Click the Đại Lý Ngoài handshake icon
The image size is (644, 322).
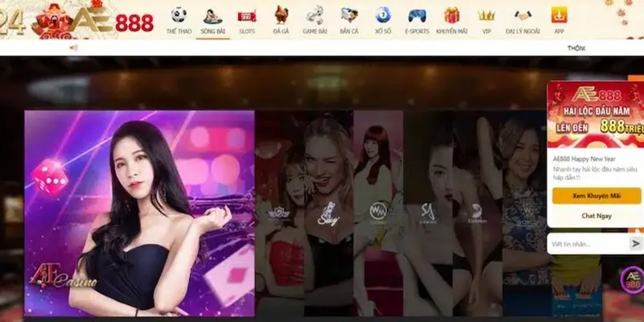[522, 14]
